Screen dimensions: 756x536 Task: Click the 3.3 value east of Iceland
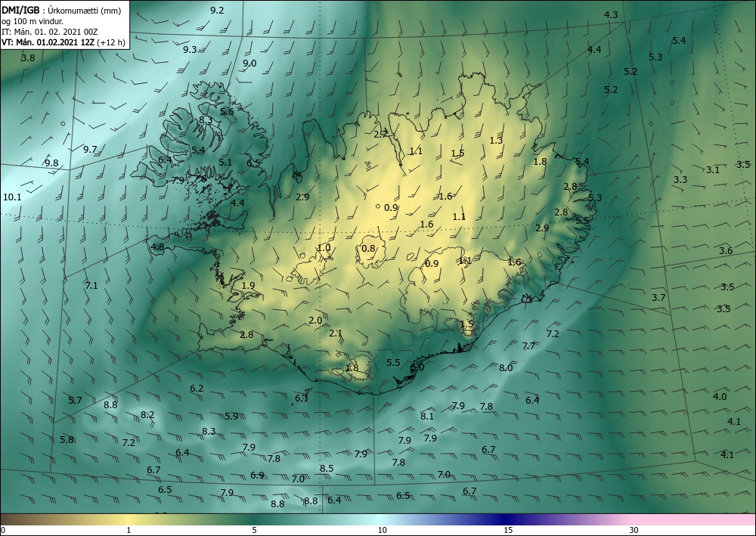pos(681,180)
